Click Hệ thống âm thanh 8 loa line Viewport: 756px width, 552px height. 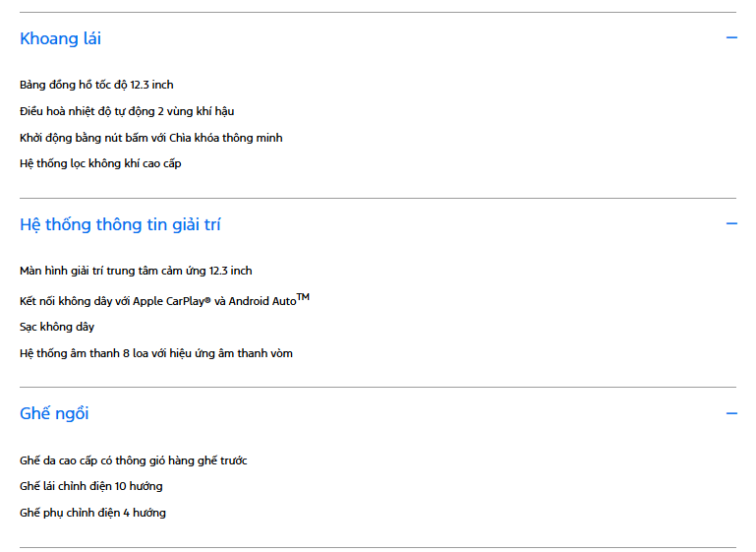click(156, 353)
